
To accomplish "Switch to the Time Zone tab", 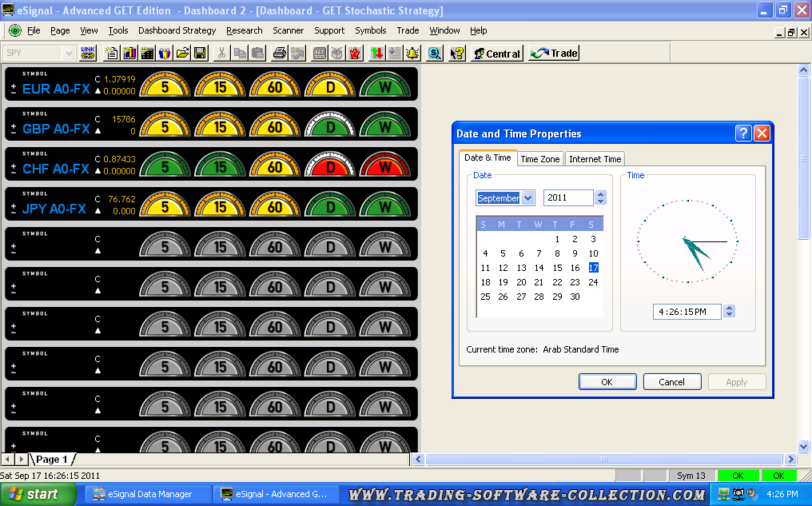I will (x=540, y=159).
